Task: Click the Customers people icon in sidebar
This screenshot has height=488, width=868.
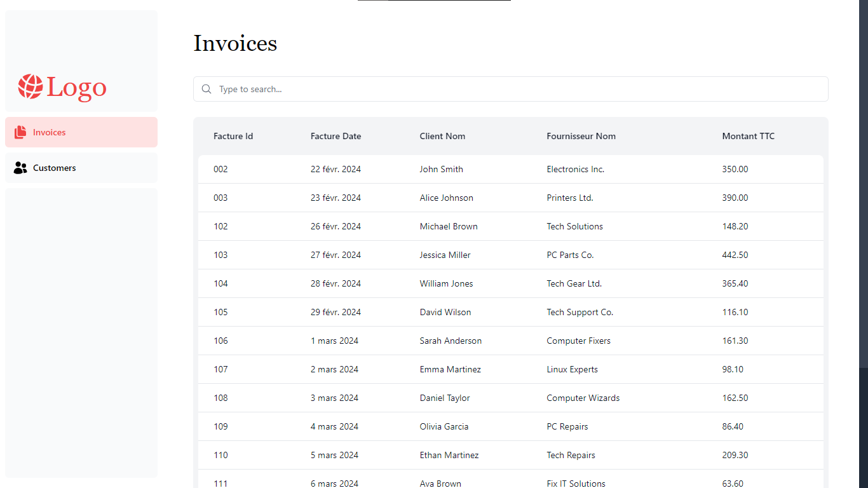Action: [20, 168]
